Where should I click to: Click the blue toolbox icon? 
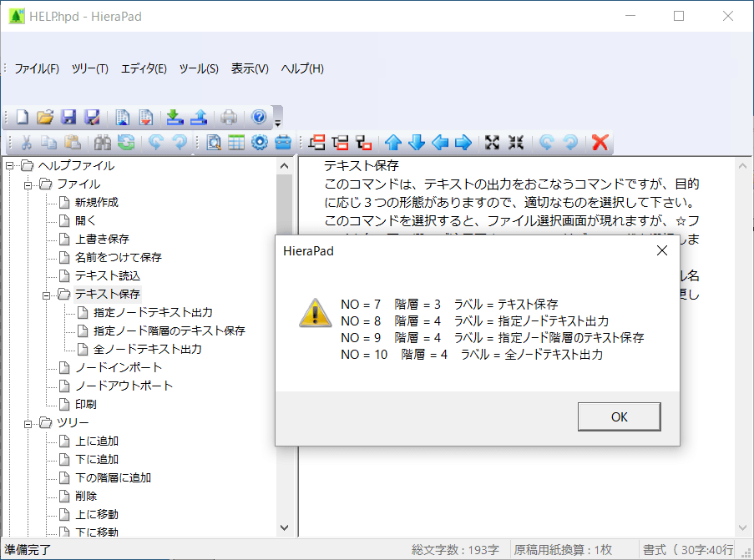tap(283, 142)
